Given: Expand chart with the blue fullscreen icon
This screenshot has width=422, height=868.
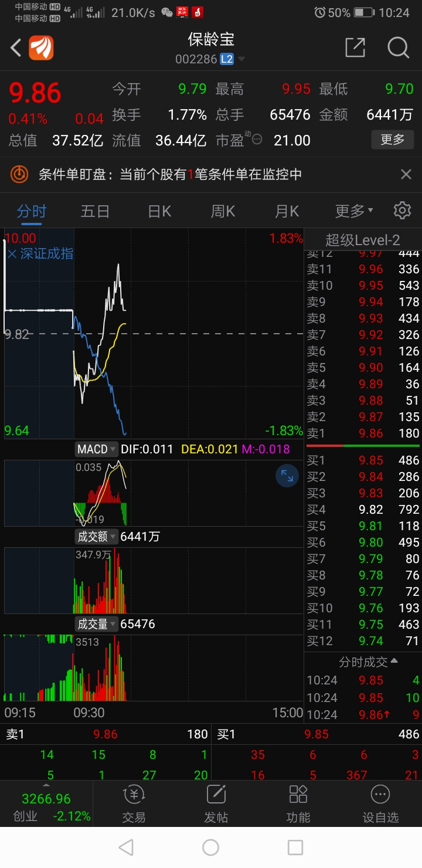Looking at the screenshot, I should click(287, 476).
